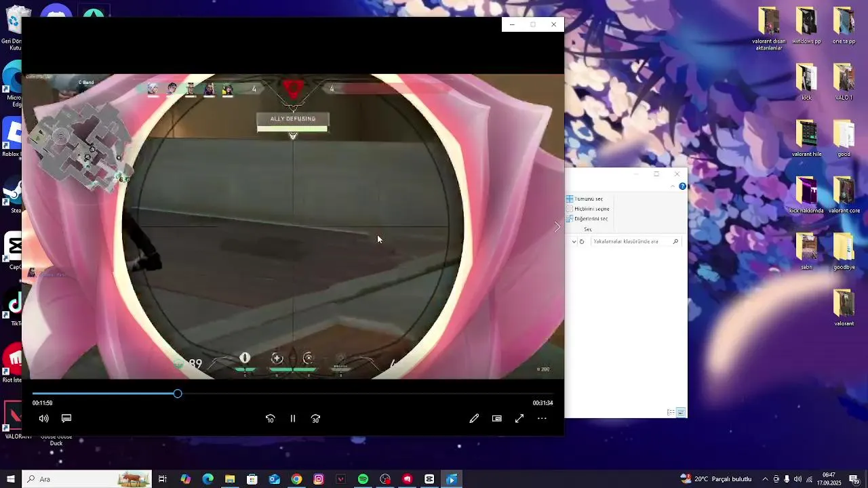Open Microsoft Store from the taskbar
This screenshot has width=868, height=488.
[252, 479]
